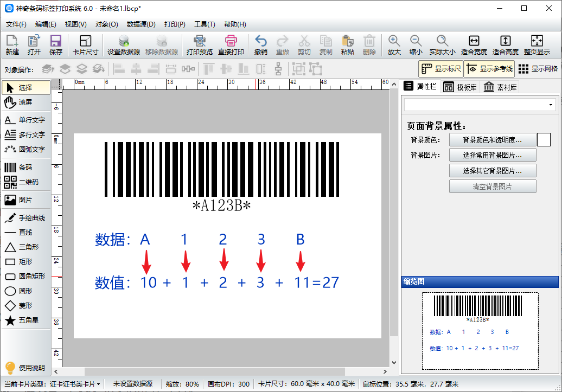Click the 适合宽度 fit width icon
Image resolution: width=562 pixels, height=392 pixels.
474,45
